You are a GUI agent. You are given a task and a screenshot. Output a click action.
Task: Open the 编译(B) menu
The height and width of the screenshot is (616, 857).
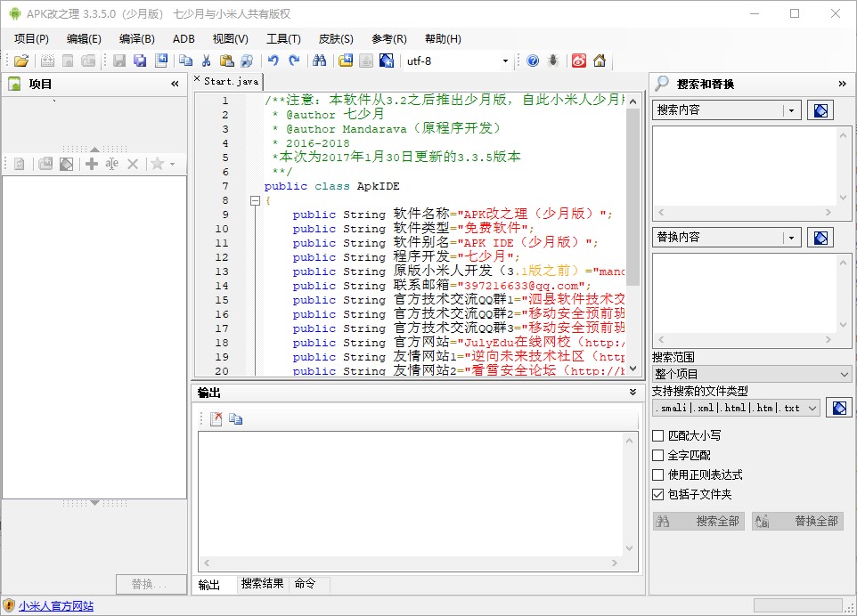(x=136, y=39)
